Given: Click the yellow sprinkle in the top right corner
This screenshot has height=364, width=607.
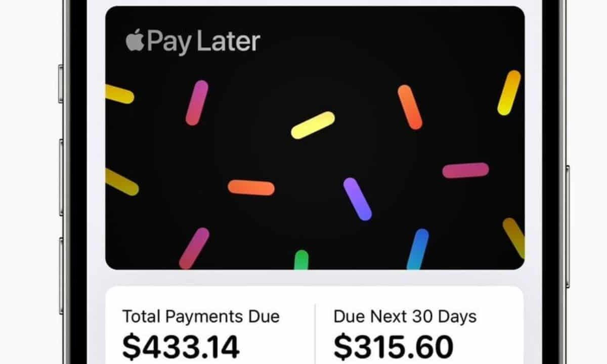Looking at the screenshot, I should click(505, 96).
